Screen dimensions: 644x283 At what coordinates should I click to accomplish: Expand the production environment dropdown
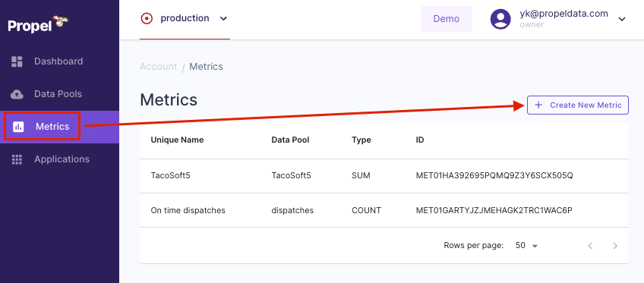point(223,18)
